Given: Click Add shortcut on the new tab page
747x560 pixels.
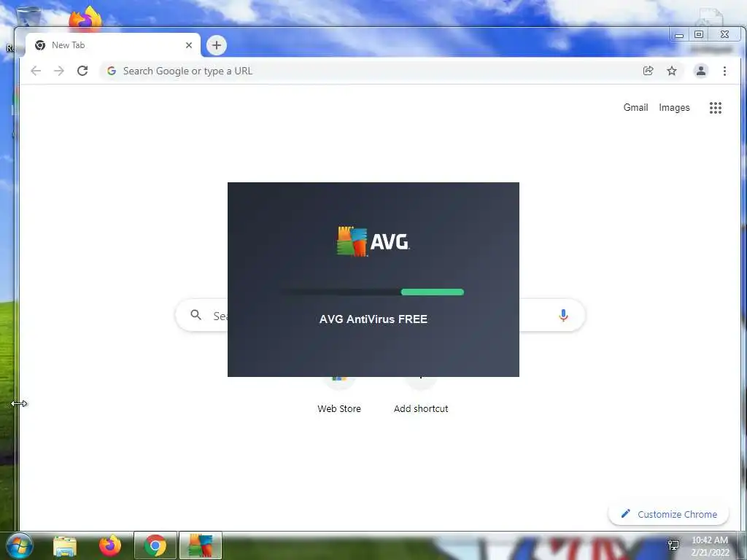Looking at the screenshot, I should (x=421, y=394).
